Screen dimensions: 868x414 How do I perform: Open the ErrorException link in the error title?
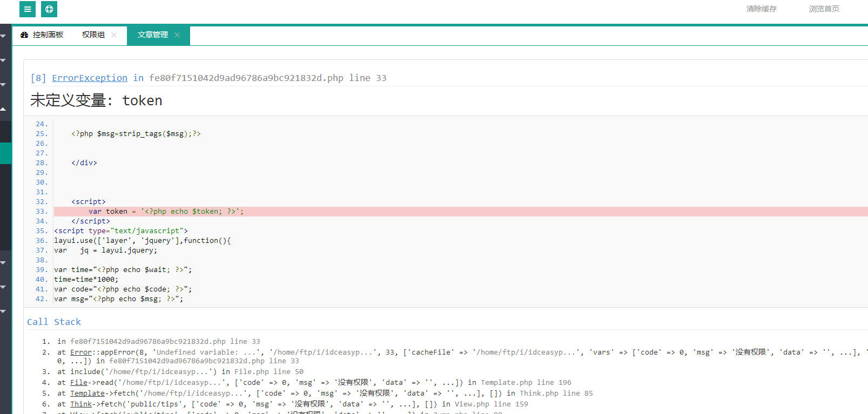90,78
